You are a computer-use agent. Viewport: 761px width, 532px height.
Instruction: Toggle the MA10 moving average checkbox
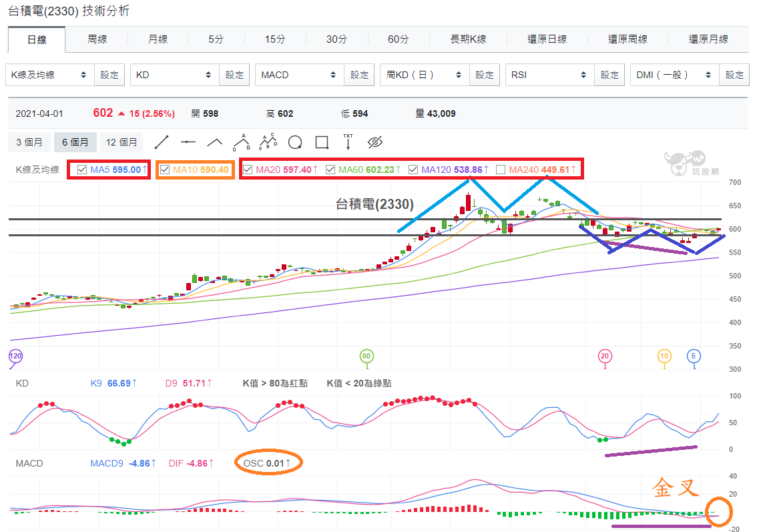click(x=164, y=170)
